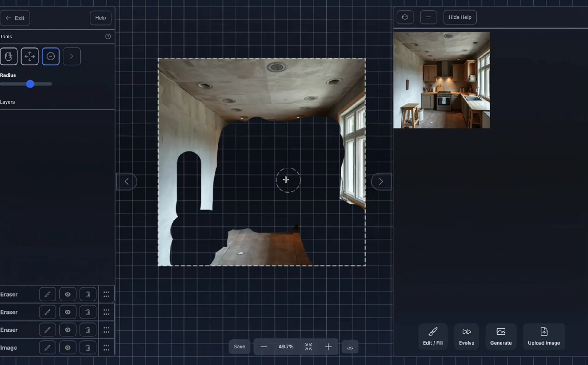This screenshot has height=365, width=588.
Task: Click the Save button
Action: pos(239,346)
